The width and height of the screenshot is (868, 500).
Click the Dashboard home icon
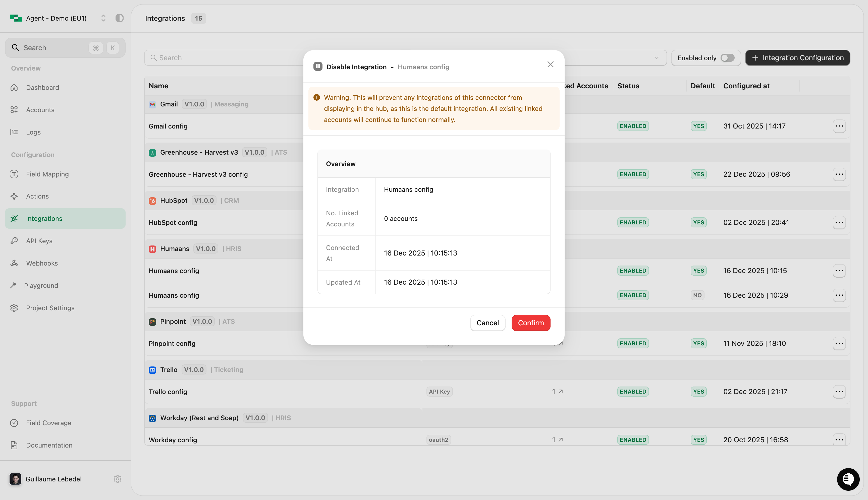(14, 88)
